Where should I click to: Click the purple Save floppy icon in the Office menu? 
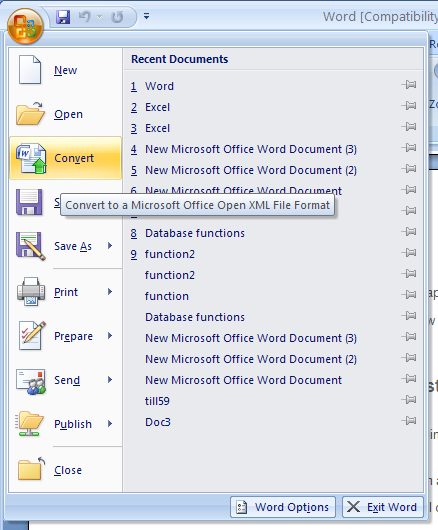pos(29,202)
